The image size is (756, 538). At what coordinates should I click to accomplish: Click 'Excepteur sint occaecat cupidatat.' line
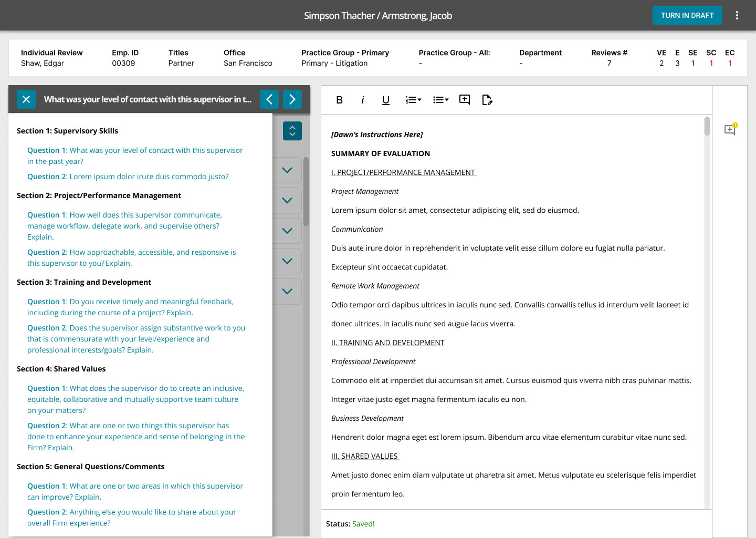[x=390, y=267]
